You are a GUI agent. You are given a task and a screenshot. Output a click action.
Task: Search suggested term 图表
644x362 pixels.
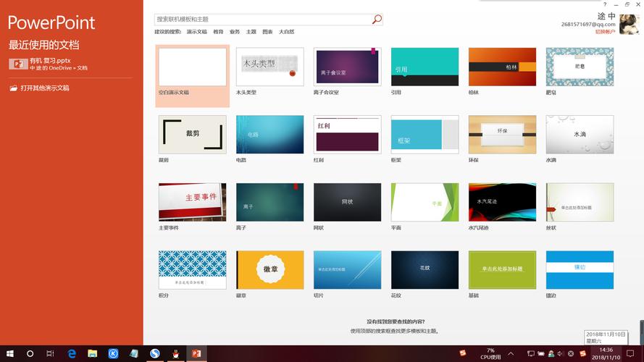coord(267,32)
